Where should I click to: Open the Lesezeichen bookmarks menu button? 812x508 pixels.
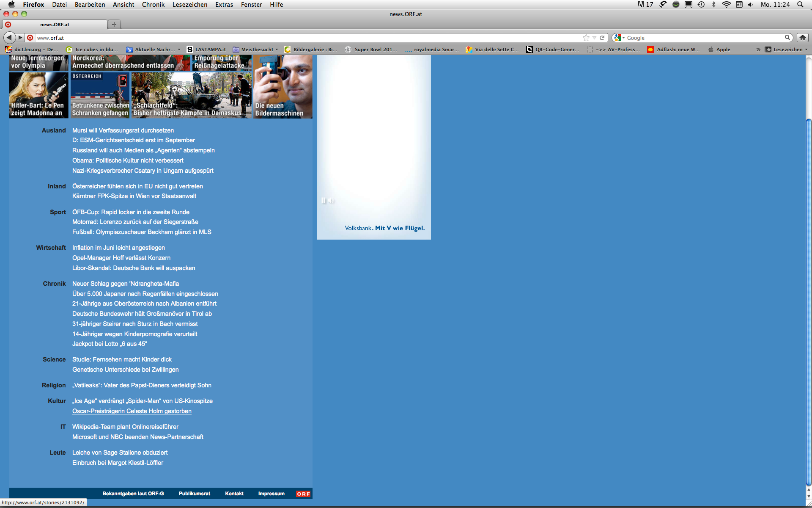pyautogui.click(x=786, y=50)
